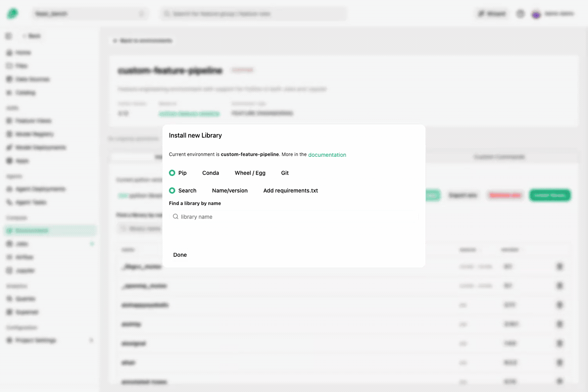Image resolution: width=588 pixels, height=392 pixels.
Task: Open the documentation link
Action: click(327, 155)
